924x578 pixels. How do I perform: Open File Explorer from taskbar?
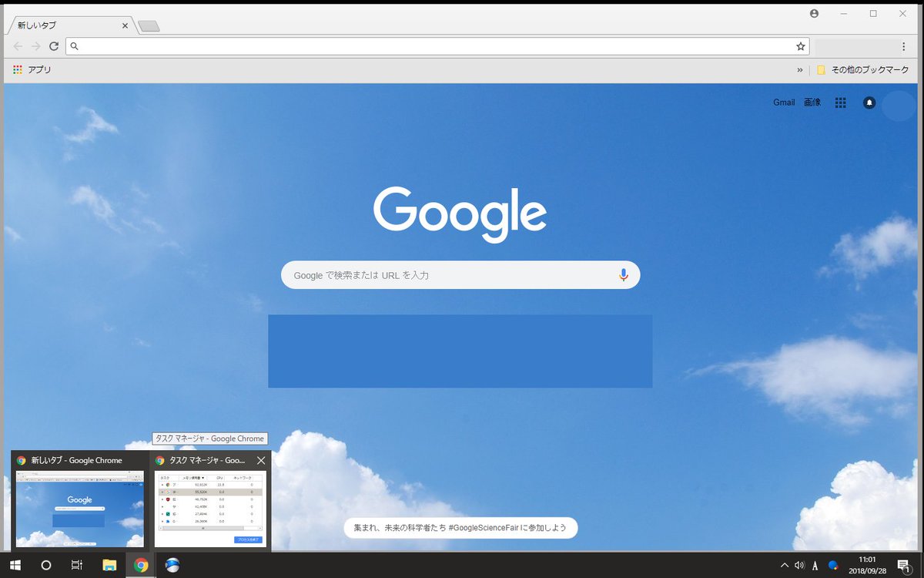(x=109, y=565)
